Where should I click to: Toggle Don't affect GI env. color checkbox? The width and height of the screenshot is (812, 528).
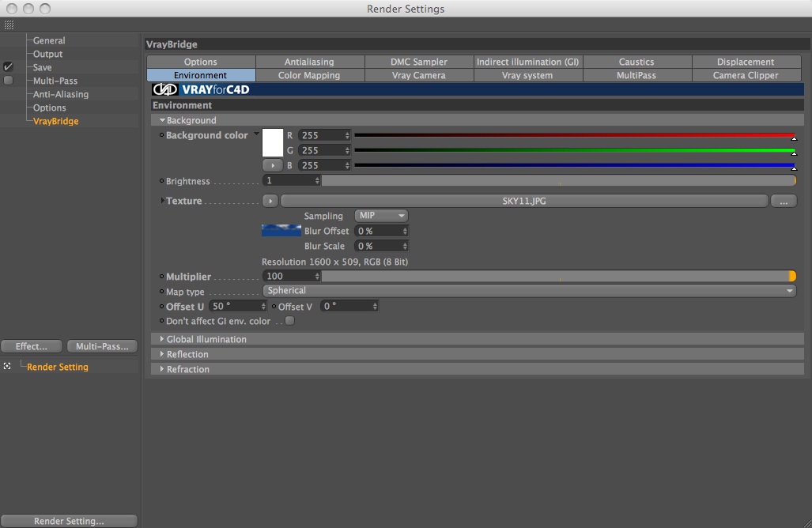tap(290, 321)
